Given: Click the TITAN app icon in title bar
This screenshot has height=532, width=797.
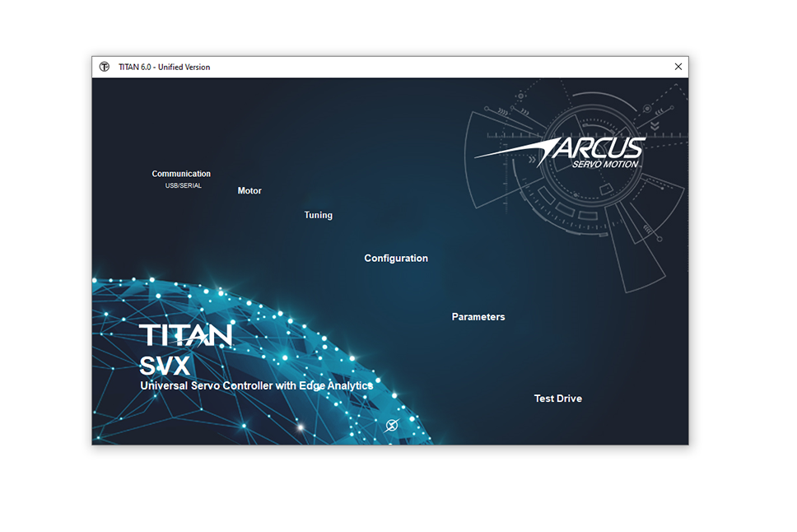Looking at the screenshot, I should tap(105, 67).
